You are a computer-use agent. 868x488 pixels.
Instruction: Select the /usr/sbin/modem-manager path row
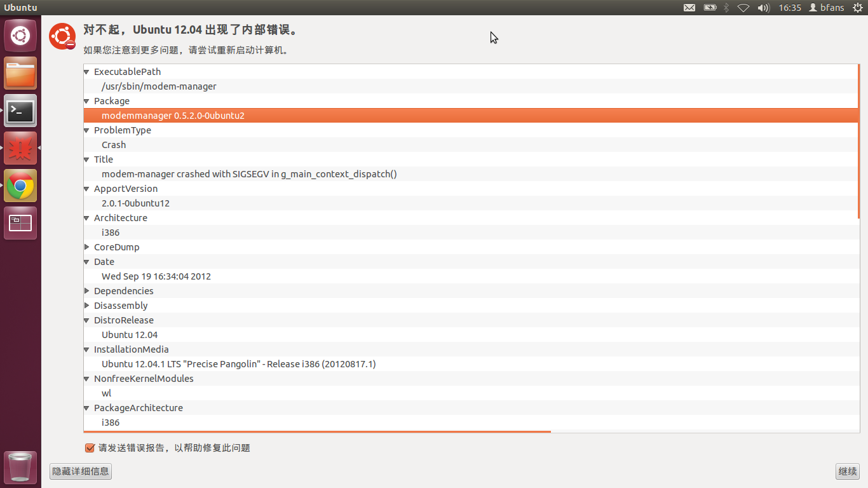(x=470, y=86)
